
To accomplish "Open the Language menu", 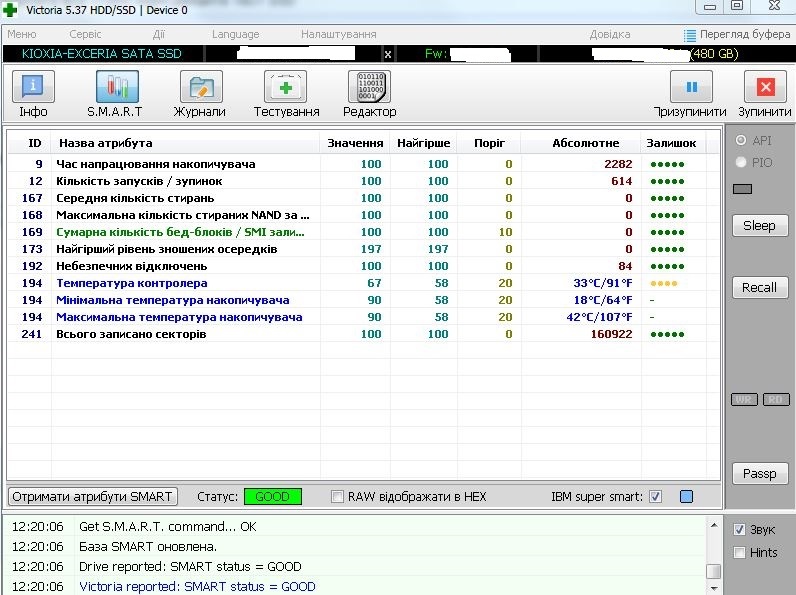I will 236,34.
